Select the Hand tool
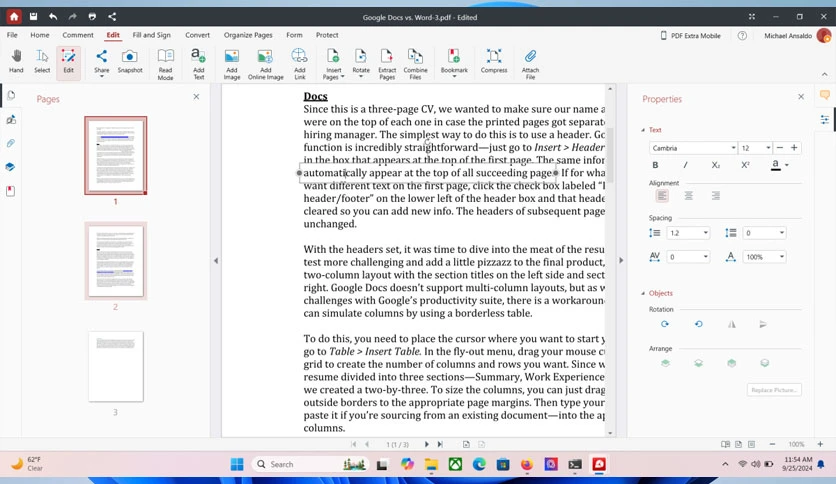Image resolution: width=836 pixels, height=484 pixels. point(16,61)
